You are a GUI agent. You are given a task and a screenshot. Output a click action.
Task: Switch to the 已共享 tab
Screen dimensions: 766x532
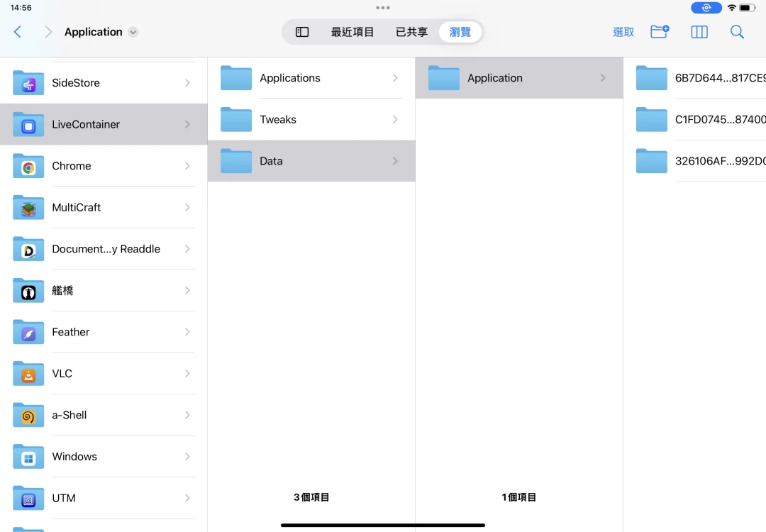411,32
